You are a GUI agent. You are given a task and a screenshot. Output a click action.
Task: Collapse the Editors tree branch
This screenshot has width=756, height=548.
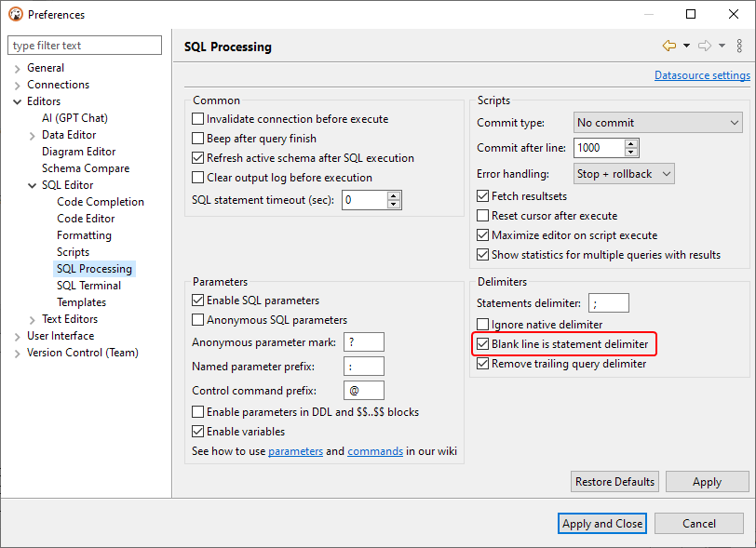pos(17,100)
